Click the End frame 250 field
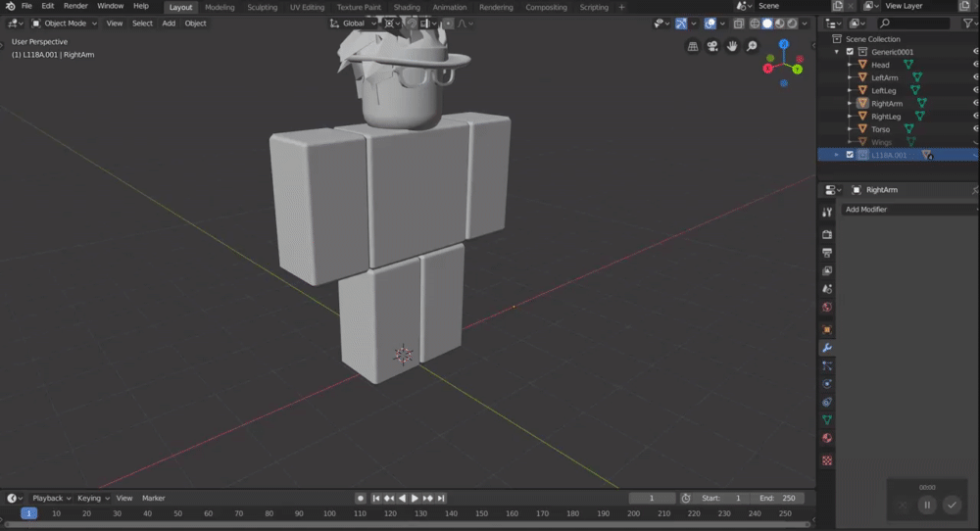 (777, 498)
